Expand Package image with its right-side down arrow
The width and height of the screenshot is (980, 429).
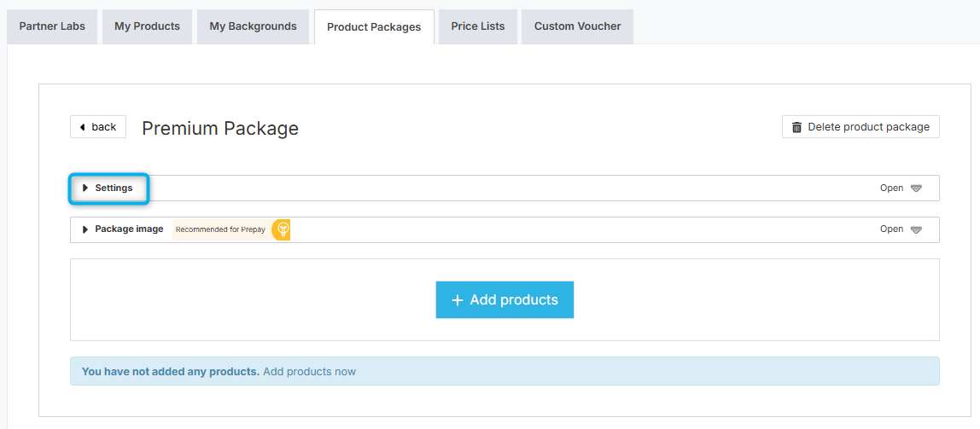(916, 229)
